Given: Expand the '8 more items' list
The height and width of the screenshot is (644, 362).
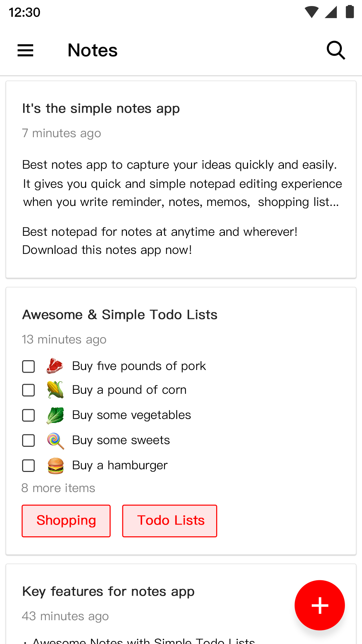Looking at the screenshot, I should tap(58, 488).
